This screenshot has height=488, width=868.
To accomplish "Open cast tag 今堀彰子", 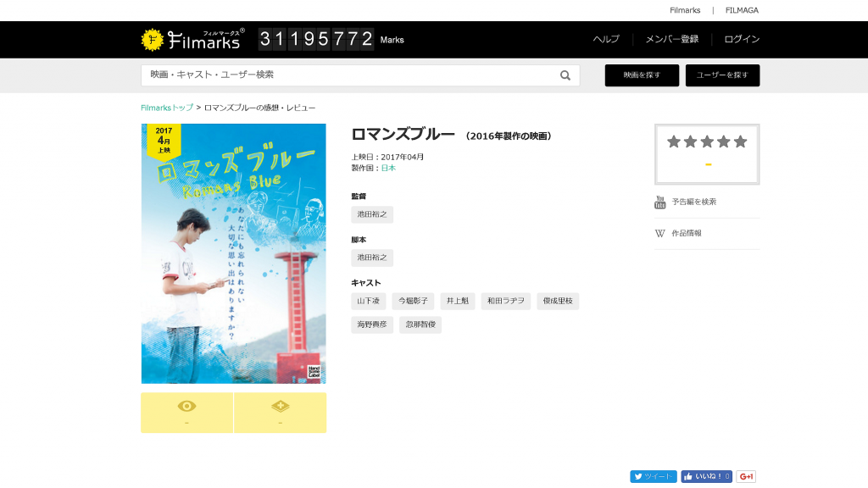I will click(x=413, y=301).
